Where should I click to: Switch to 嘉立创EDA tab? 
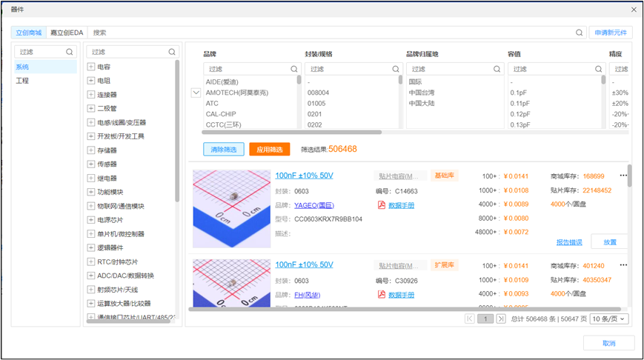click(67, 33)
